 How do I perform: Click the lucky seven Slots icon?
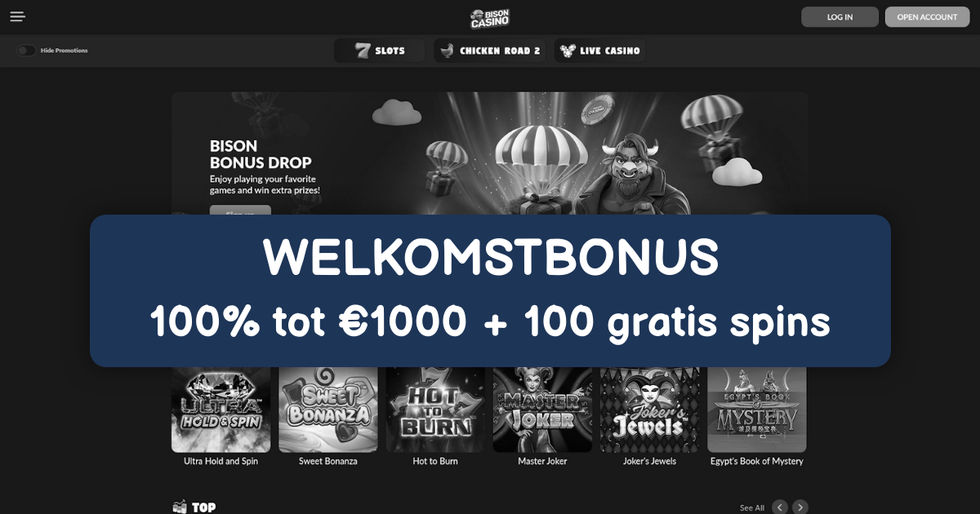[x=363, y=51]
